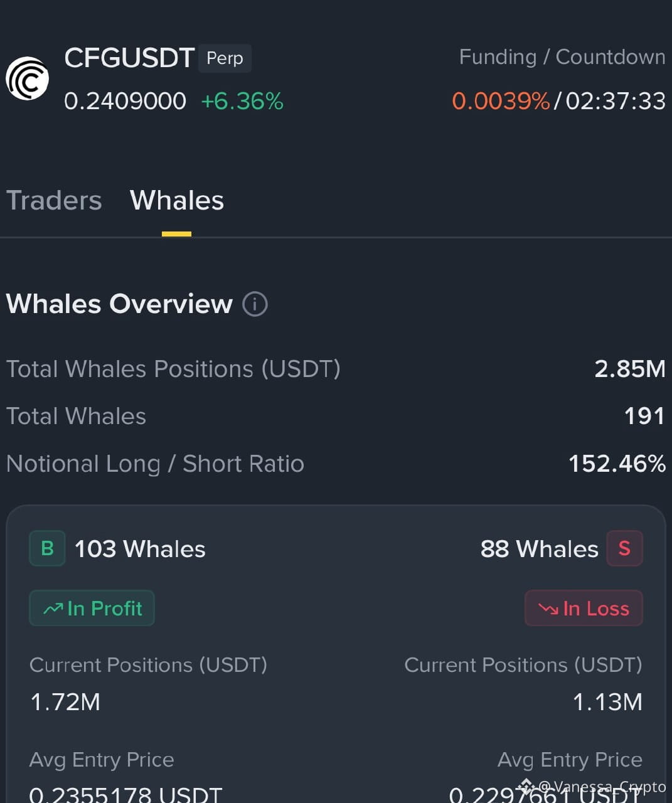Tap the Binance watermark logo icon
The width and height of the screenshot is (672, 803).
click(526, 786)
